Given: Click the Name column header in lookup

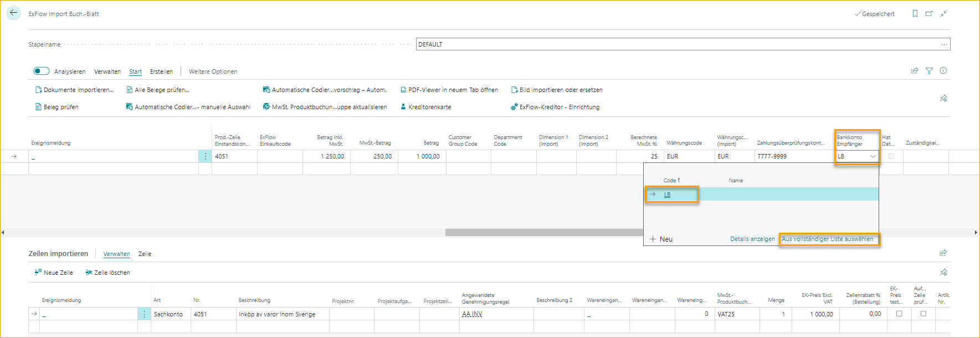Looking at the screenshot, I should pyautogui.click(x=736, y=181).
